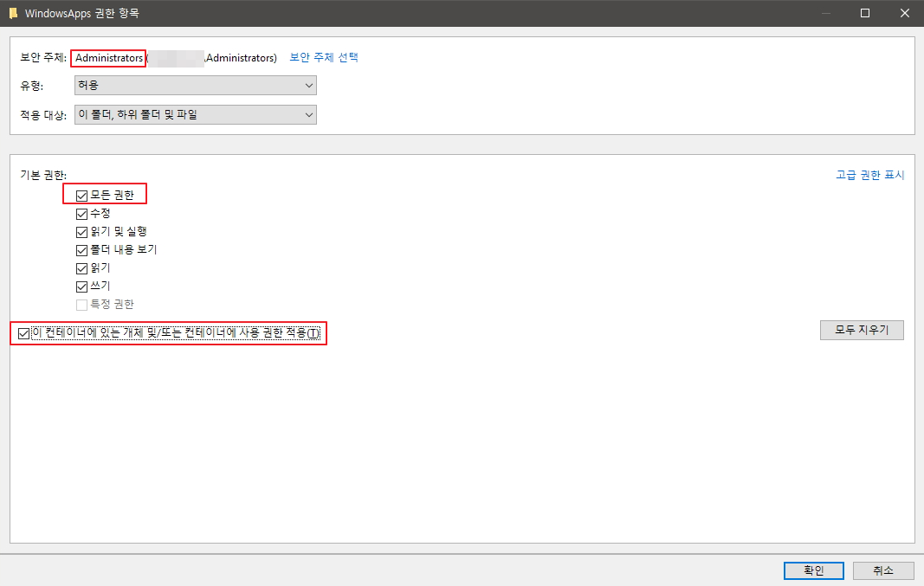Uncheck the 읽기 permission checkbox
The width and height of the screenshot is (924, 586).
tap(82, 268)
